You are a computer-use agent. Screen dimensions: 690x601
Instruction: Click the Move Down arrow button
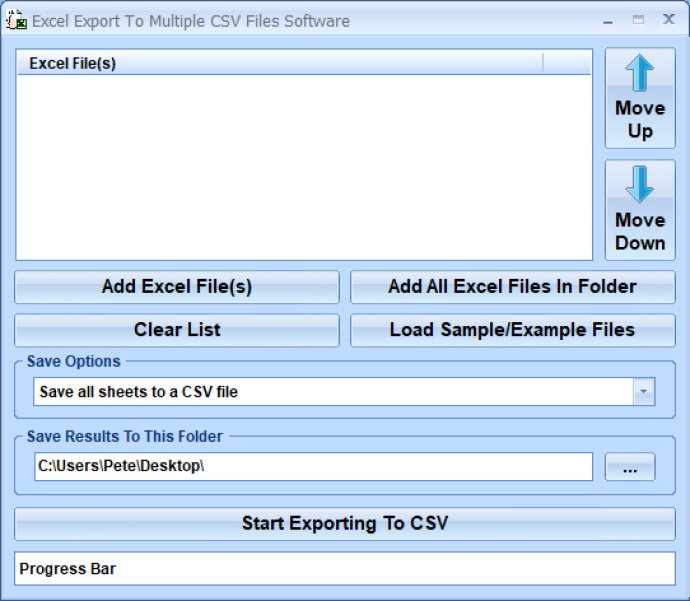pos(640,210)
